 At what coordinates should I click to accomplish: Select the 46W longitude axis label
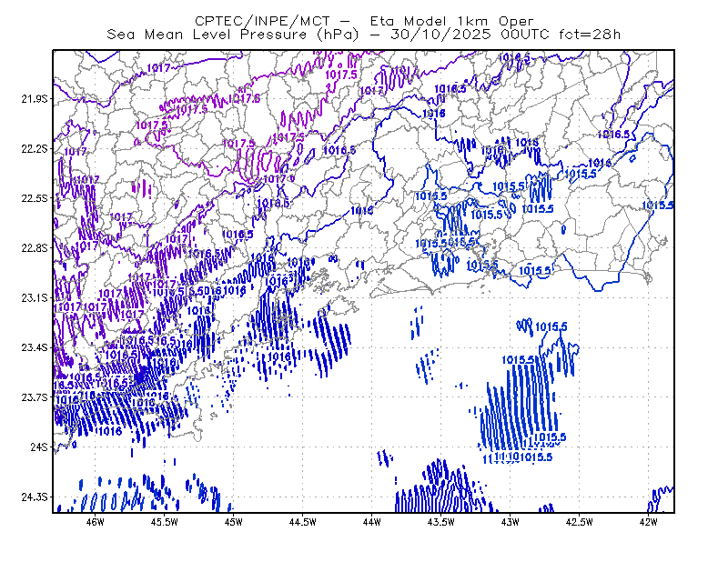(96, 522)
